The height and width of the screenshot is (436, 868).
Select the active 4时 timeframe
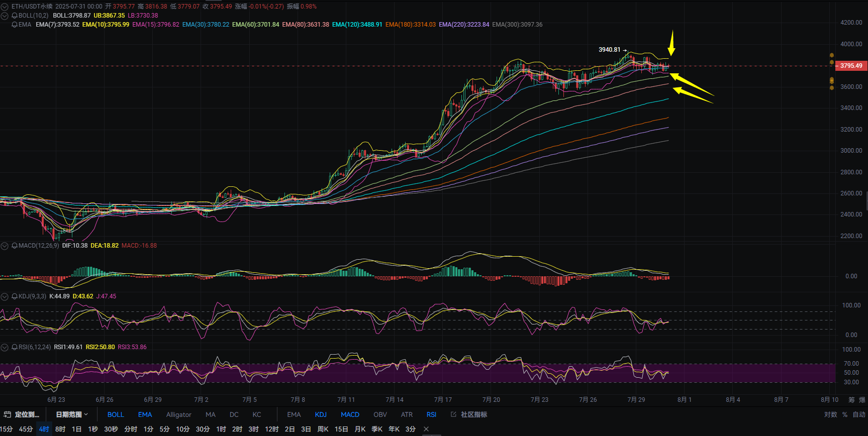[44, 429]
